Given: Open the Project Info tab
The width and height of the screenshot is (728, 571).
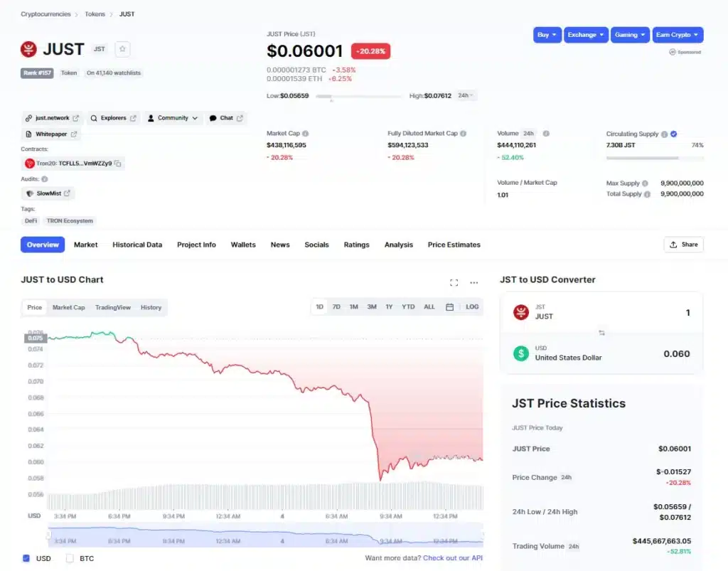Looking at the screenshot, I should coord(196,245).
